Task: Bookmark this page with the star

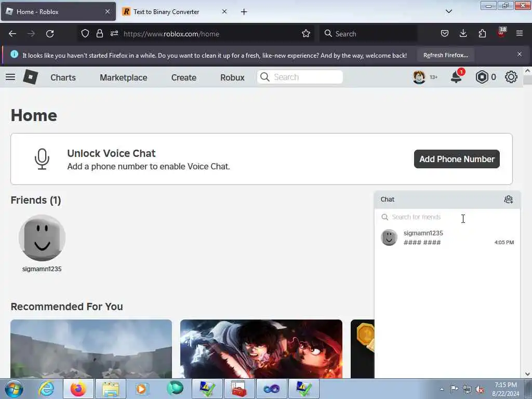Action: pos(306,33)
